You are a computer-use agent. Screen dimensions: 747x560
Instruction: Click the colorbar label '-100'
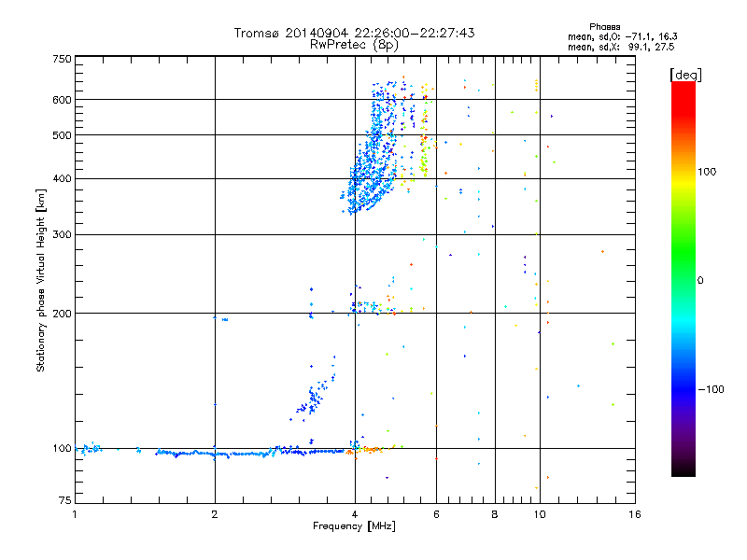tap(711, 389)
